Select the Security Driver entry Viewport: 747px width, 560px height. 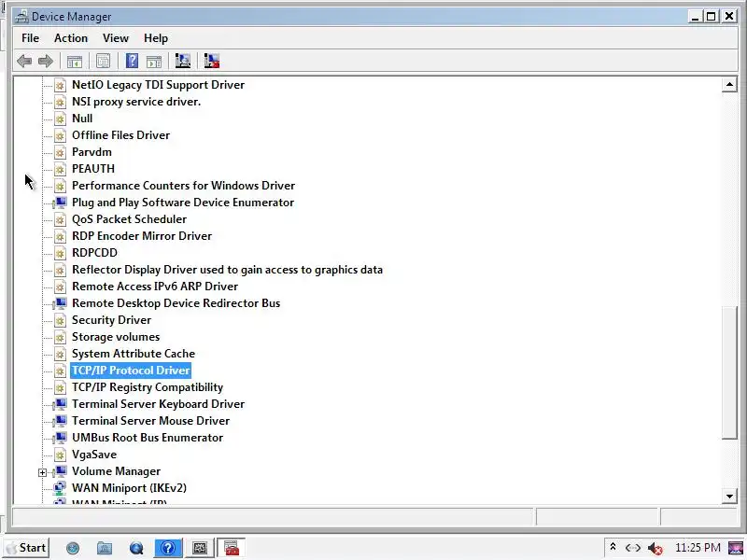(x=111, y=320)
